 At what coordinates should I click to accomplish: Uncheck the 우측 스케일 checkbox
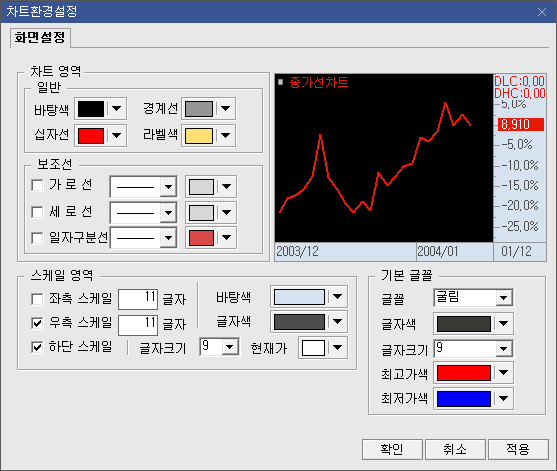[37, 323]
